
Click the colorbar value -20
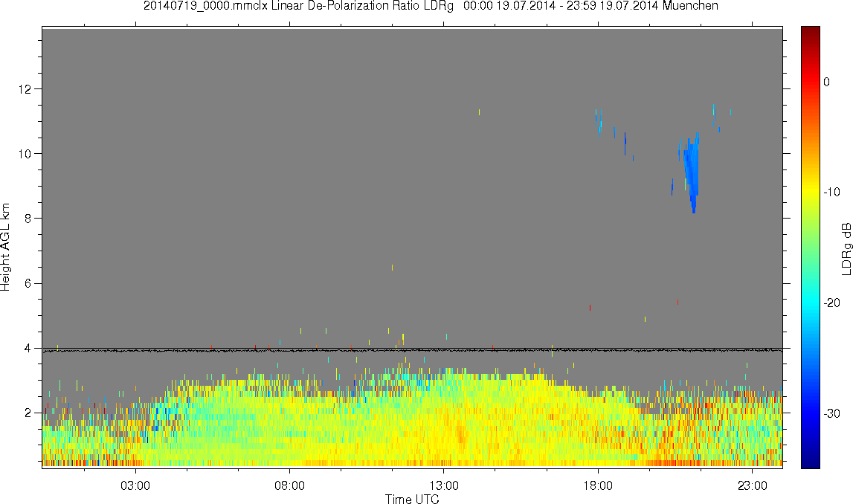(x=831, y=303)
